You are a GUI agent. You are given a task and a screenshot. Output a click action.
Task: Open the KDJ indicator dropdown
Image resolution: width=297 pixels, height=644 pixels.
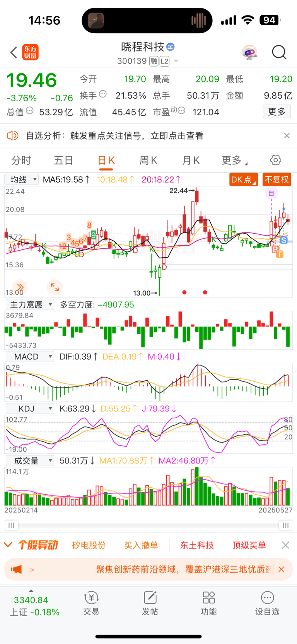pyautogui.click(x=30, y=409)
